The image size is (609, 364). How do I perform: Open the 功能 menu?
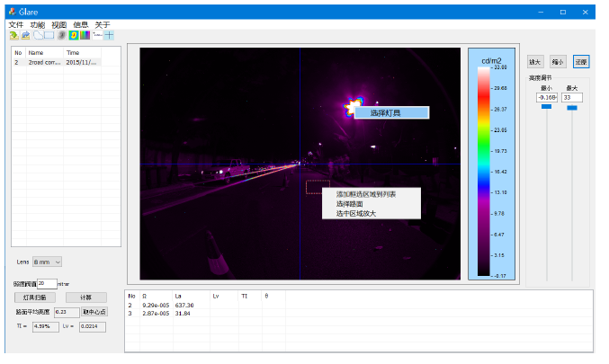pyautogui.click(x=37, y=24)
